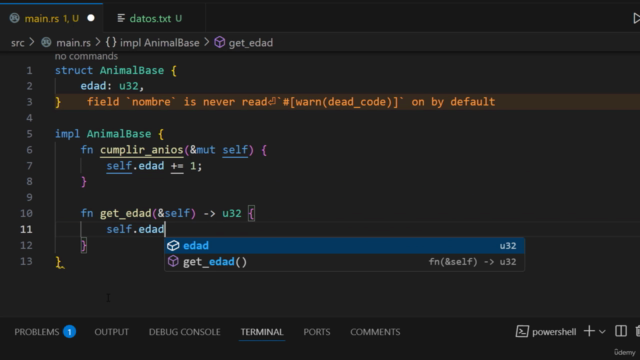Click line number 5 in the gutter

[x=29, y=134]
